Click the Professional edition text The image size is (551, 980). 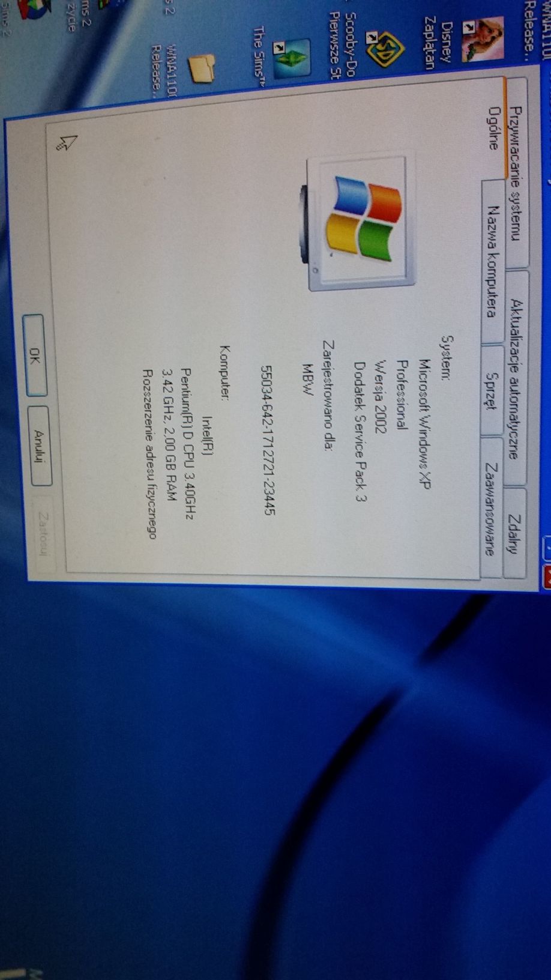pos(402,395)
